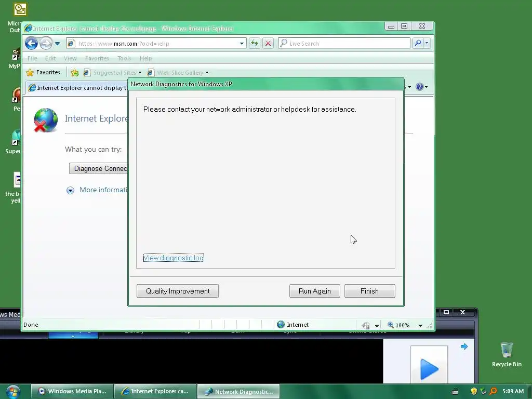Image resolution: width=532 pixels, height=399 pixels.
Task: Switch to Internet Explorer taskbar button
Action: (155, 391)
